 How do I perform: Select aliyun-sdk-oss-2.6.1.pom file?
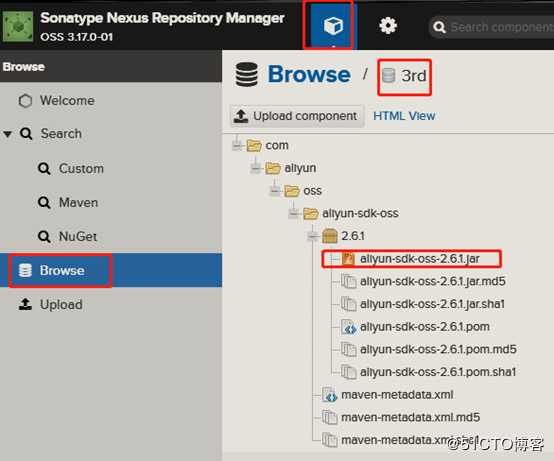click(x=425, y=327)
